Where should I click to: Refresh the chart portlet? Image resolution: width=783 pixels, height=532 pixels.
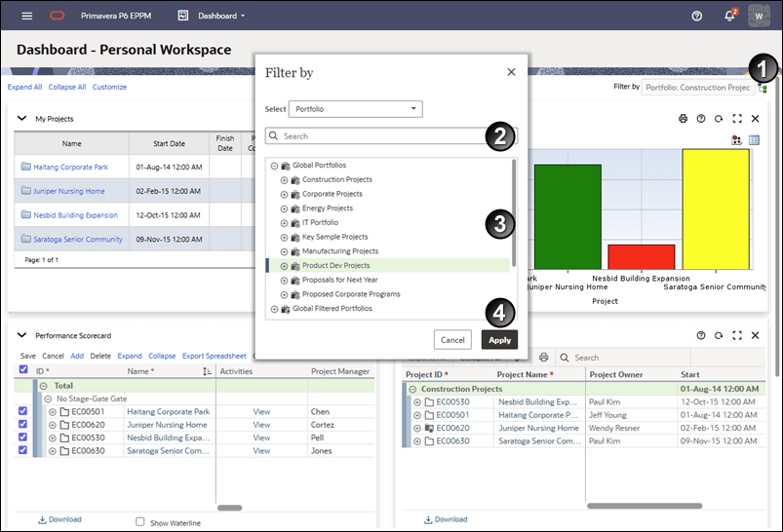pyautogui.click(x=719, y=118)
